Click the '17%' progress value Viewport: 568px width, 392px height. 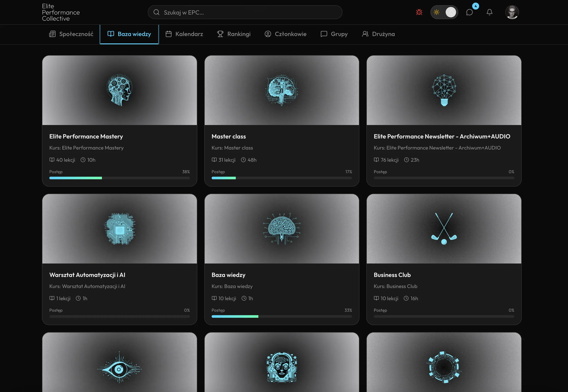[x=348, y=172]
